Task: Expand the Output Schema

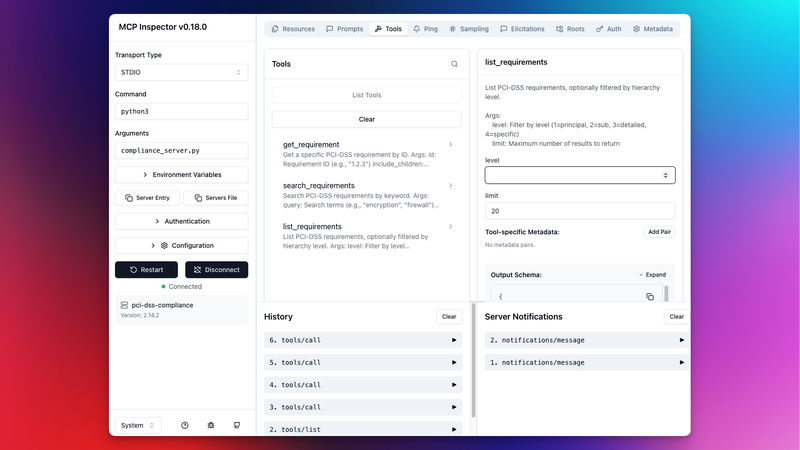Action: pos(652,274)
